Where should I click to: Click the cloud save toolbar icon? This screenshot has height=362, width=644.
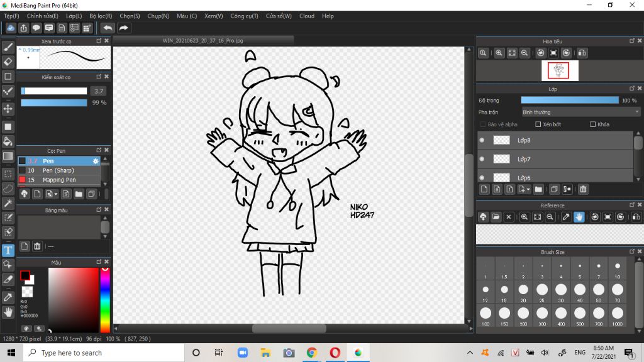click(11, 28)
